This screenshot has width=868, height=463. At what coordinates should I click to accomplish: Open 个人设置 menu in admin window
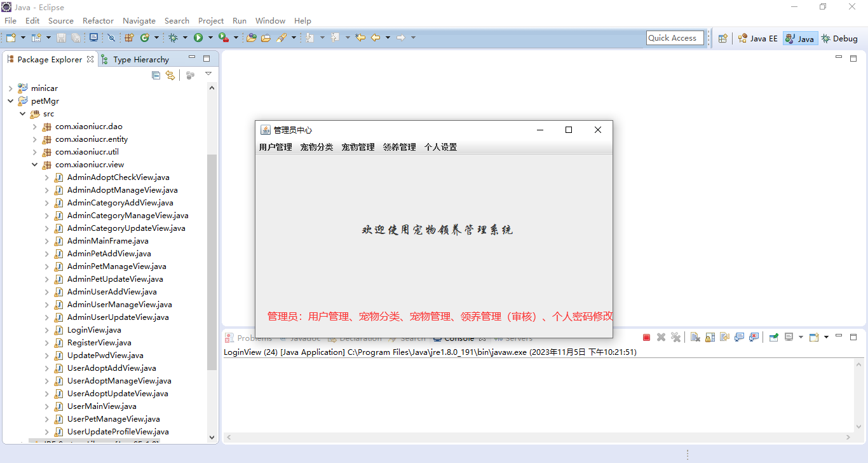pos(441,147)
